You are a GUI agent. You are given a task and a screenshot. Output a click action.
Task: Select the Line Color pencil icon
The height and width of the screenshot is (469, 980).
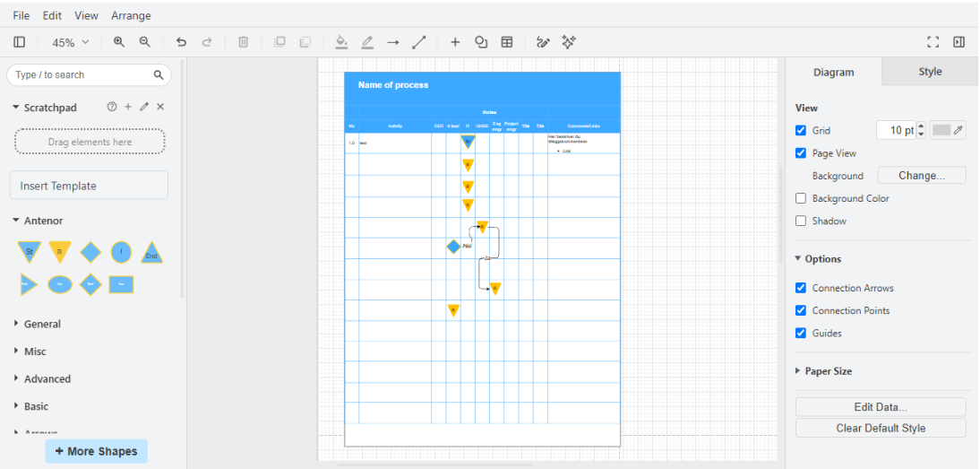coord(367,42)
